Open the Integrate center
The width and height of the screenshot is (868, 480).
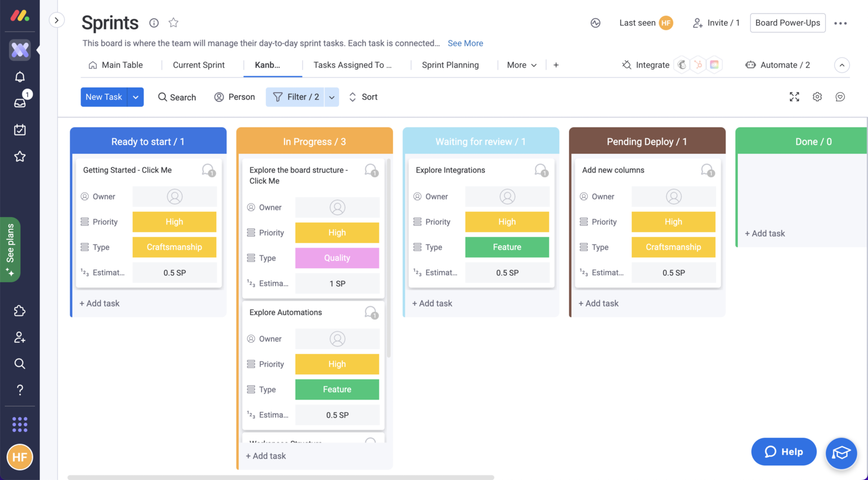tap(646, 65)
